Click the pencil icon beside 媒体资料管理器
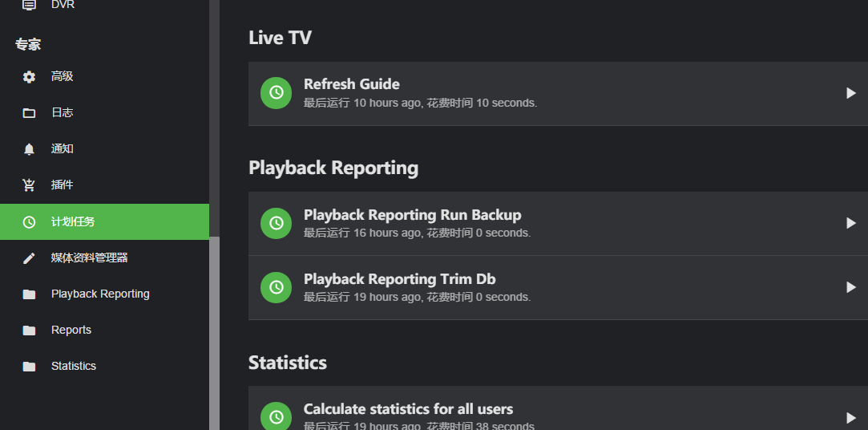This screenshot has width=868, height=430. (30, 258)
